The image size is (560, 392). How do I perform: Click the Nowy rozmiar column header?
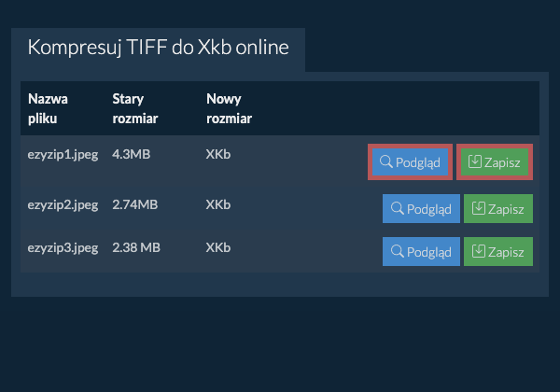coord(230,108)
